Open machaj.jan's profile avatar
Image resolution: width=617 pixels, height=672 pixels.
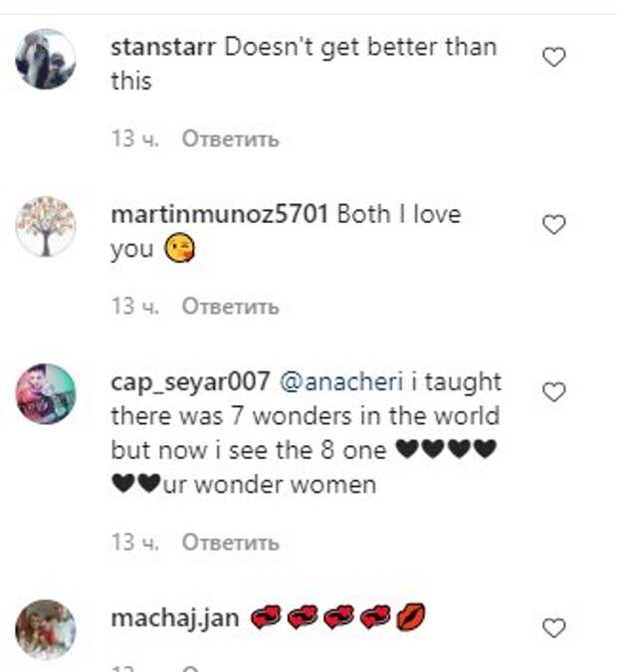tap(46, 629)
